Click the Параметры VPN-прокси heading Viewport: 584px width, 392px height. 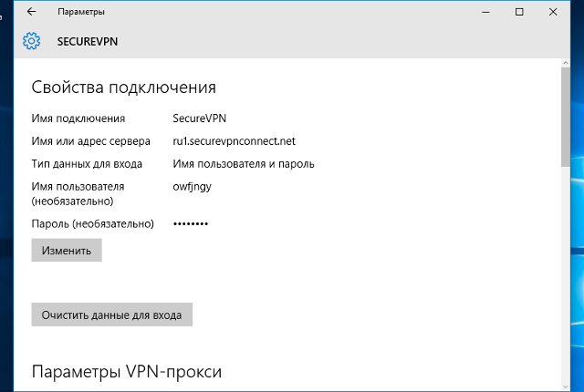coord(126,372)
